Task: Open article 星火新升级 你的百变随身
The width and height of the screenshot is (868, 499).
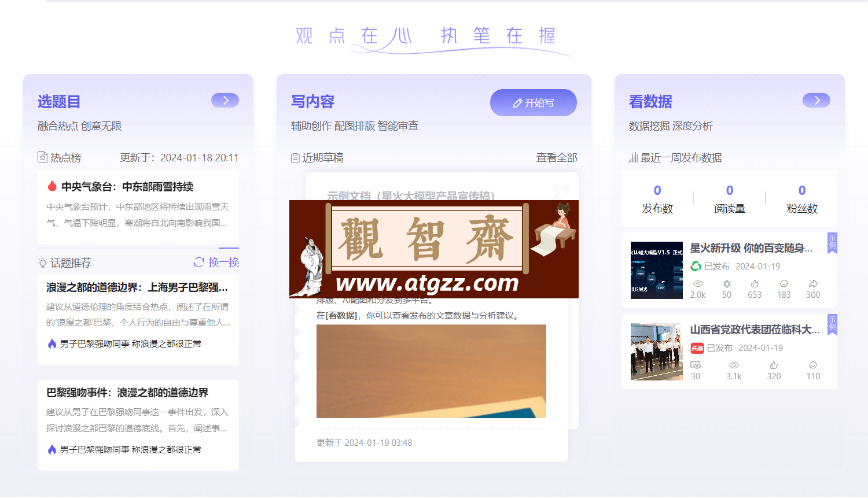Action: 751,248
